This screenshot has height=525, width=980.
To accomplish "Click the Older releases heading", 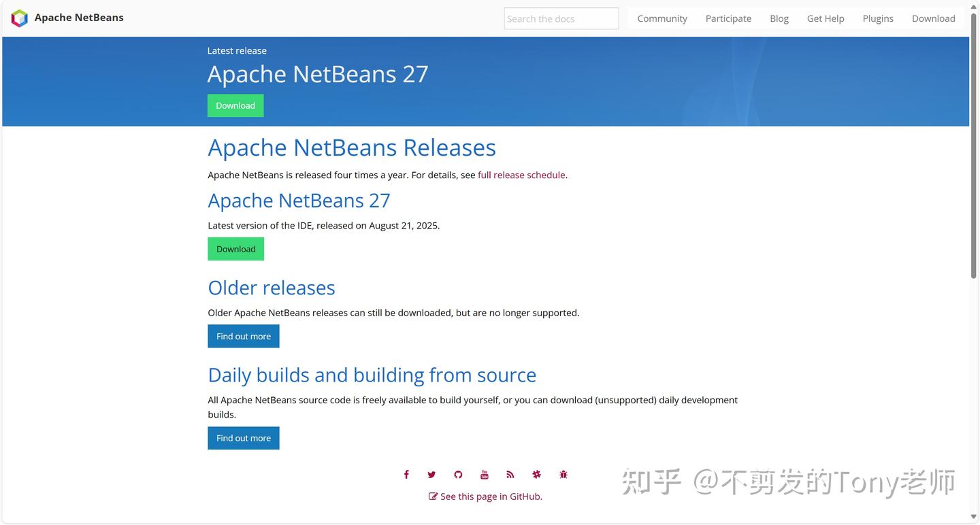I will (272, 288).
